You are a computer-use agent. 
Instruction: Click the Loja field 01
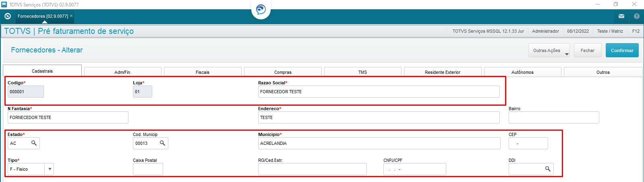tap(143, 92)
